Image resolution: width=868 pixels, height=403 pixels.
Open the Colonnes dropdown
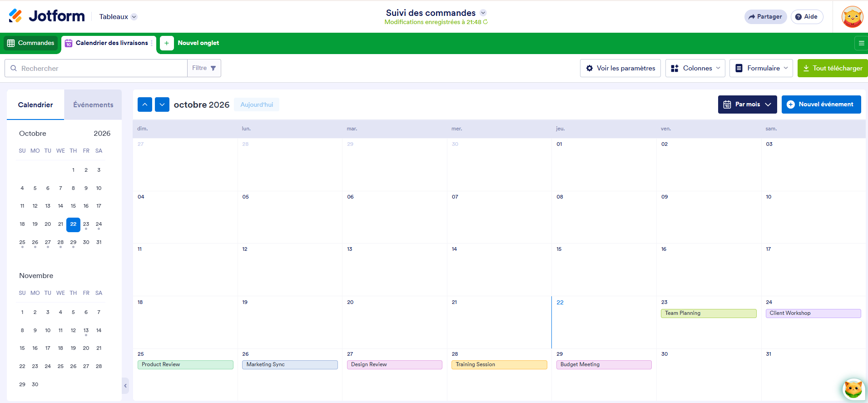pyautogui.click(x=695, y=68)
